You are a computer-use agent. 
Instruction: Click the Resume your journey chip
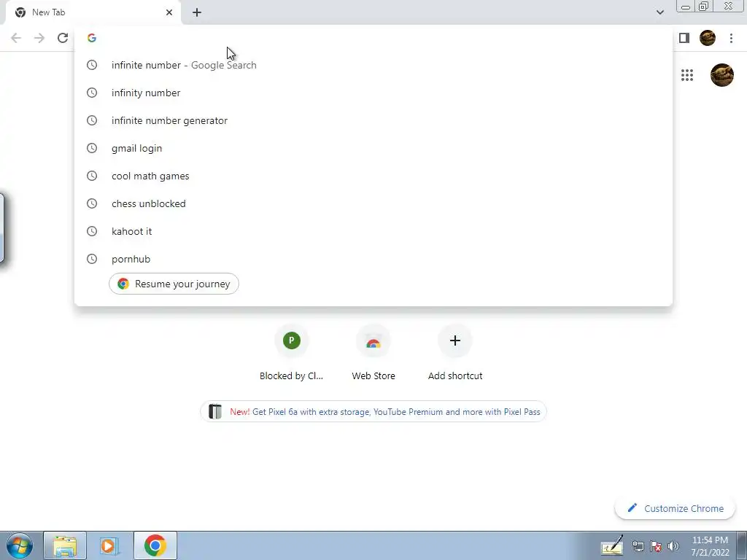[x=174, y=284]
